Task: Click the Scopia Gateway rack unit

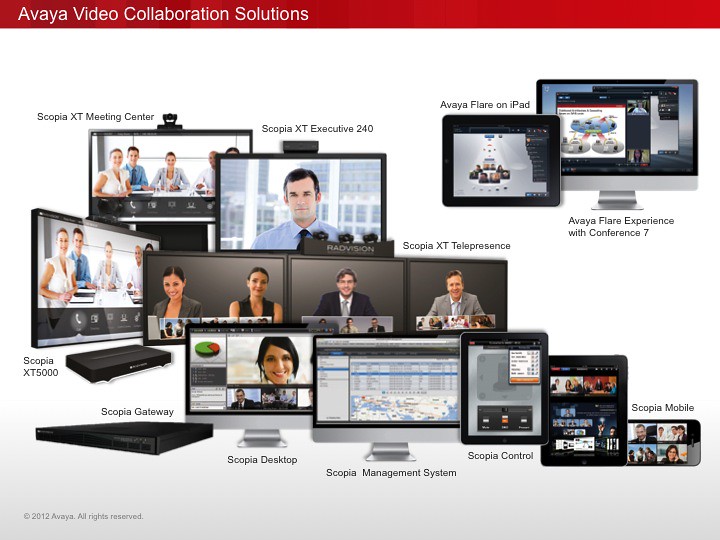Action: (x=124, y=437)
